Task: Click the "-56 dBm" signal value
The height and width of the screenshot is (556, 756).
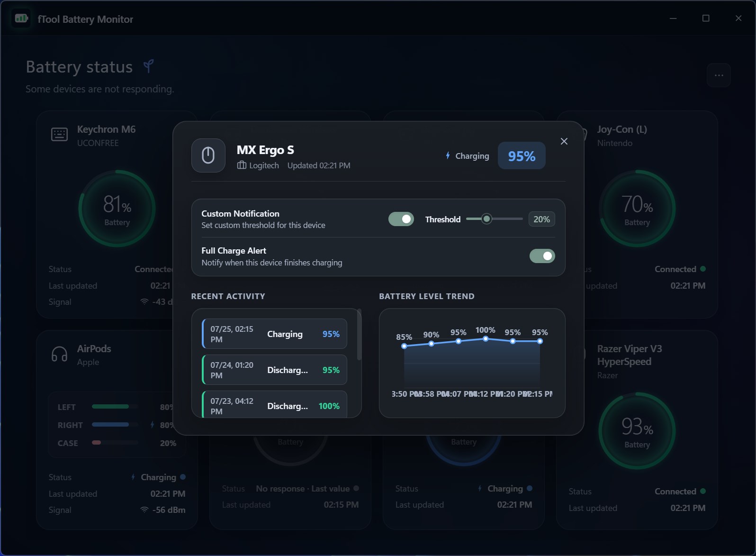Action: point(169,510)
